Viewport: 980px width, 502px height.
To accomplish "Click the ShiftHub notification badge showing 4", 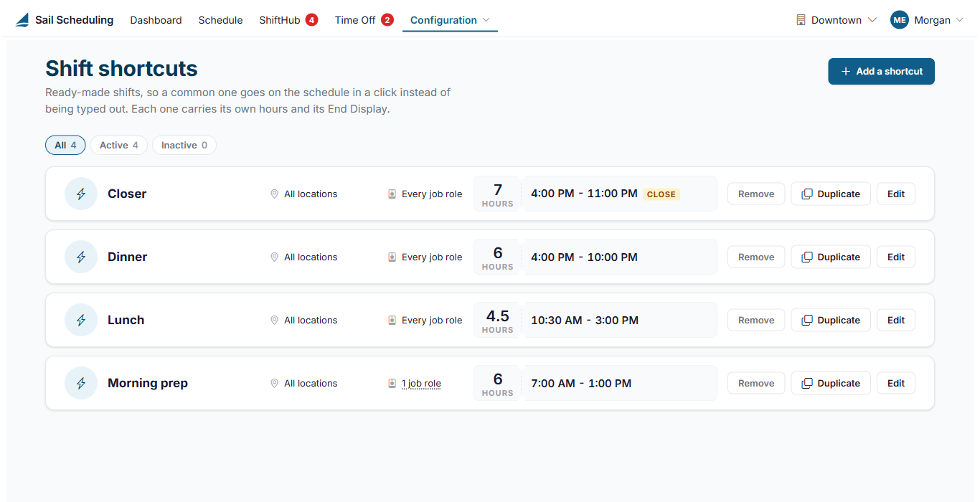I will pyautogui.click(x=311, y=20).
